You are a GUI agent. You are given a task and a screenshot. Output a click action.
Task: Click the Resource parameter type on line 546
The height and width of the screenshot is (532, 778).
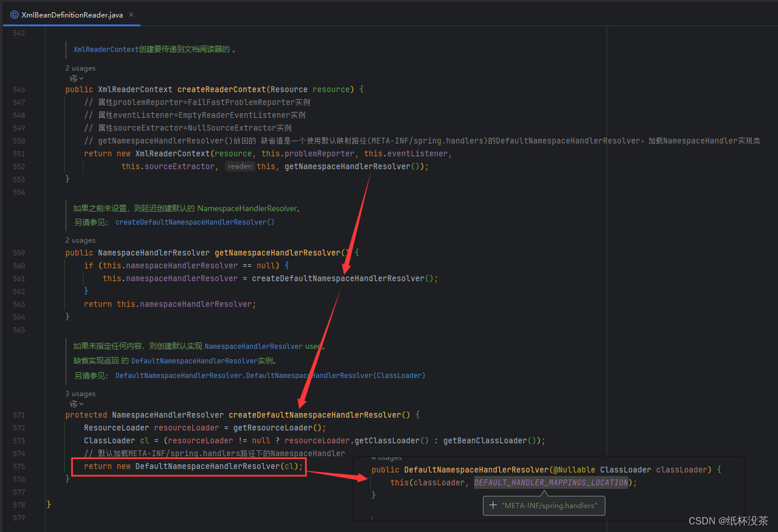coord(289,89)
